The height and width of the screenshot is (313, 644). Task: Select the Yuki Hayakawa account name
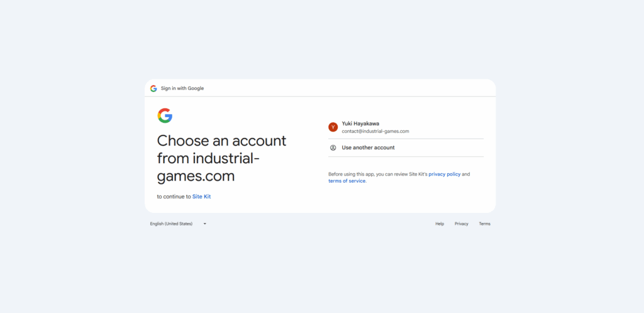pos(360,123)
